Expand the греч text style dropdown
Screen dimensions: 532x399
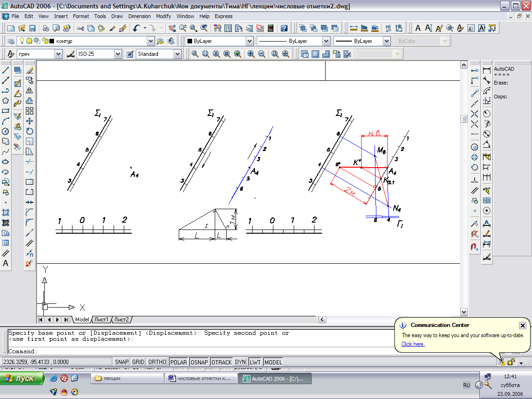point(58,54)
